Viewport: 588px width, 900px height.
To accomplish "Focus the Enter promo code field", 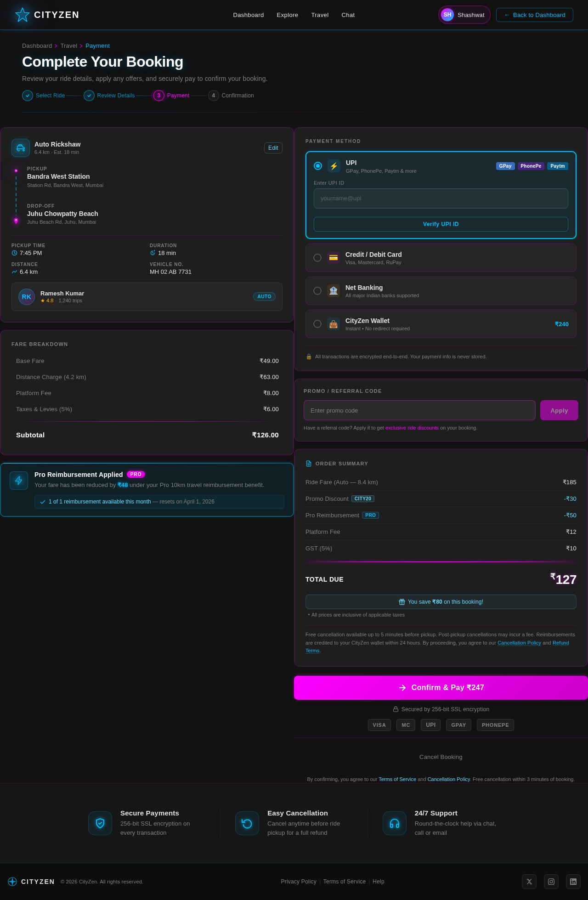I will tap(419, 410).
